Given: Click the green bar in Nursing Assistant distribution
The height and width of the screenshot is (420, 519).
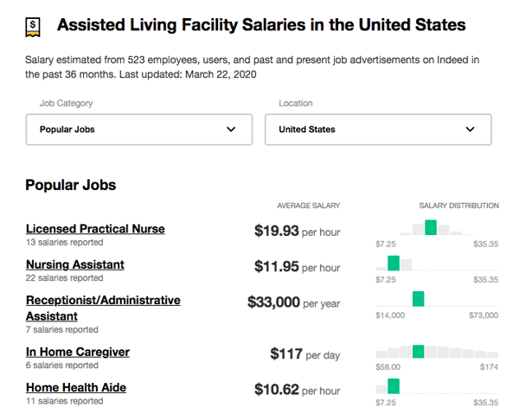Looking at the screenshot, I should [394, 263].
